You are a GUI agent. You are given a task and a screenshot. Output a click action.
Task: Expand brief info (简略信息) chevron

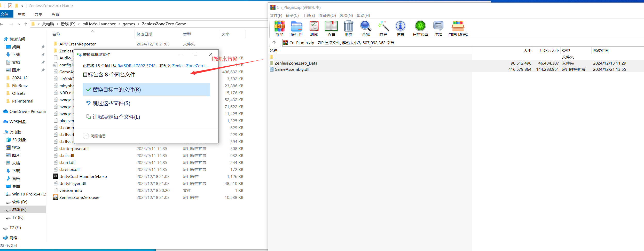(86, 136)
